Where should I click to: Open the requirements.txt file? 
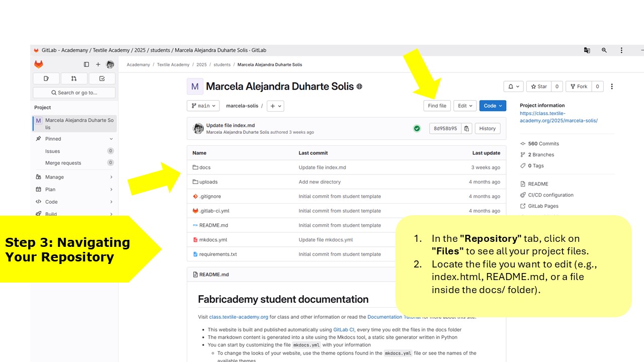click(x=218, y=254)
